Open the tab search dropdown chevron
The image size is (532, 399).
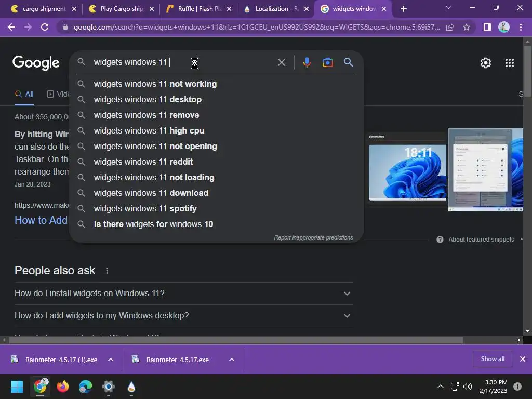pos(448,7)
